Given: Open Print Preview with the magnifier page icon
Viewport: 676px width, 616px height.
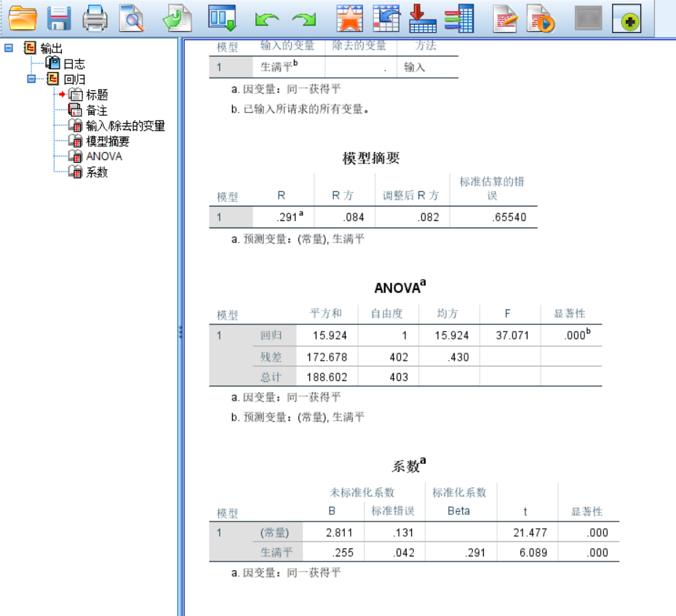Looking at the screenshot, I should coord(132,18).
